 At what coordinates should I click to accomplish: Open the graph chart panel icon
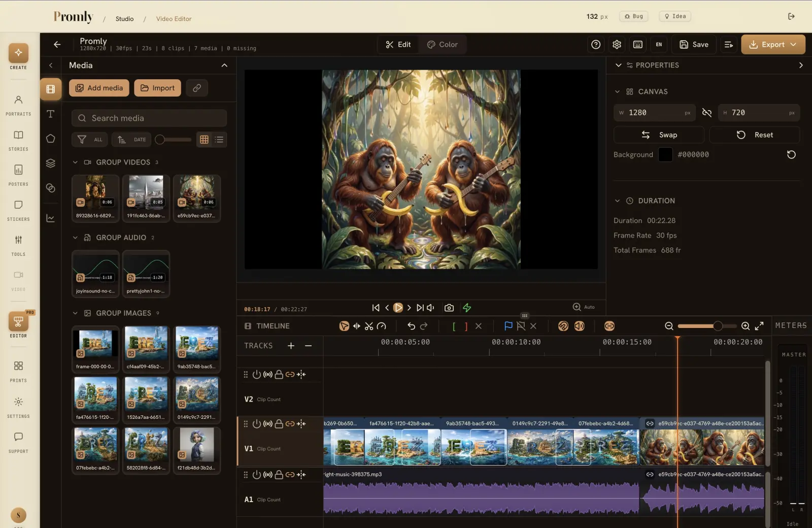coord(51,218)
